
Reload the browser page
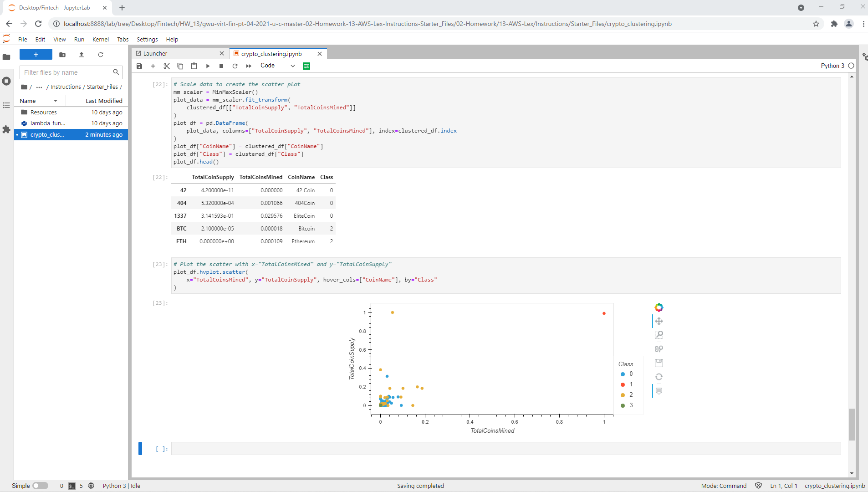(38, 24)
